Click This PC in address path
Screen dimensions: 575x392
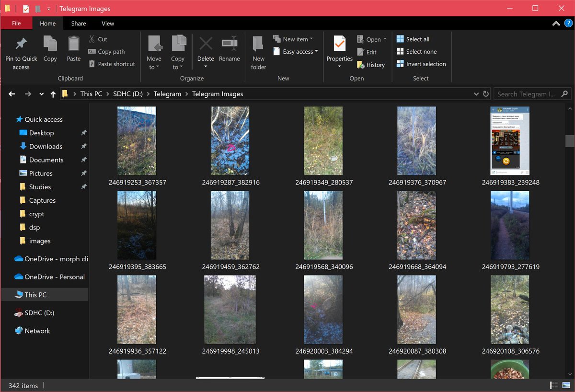tap(91, 94)
